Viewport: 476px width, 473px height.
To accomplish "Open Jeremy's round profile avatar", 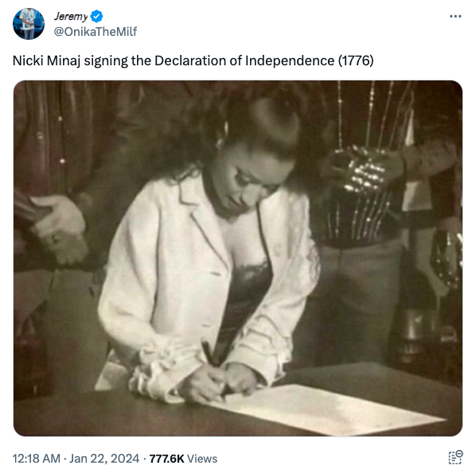I will [29, 24].
